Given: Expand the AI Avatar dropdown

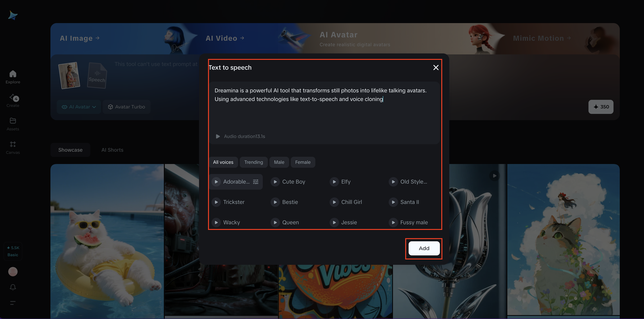Looking at the screenshot, I should pos(79,107).
